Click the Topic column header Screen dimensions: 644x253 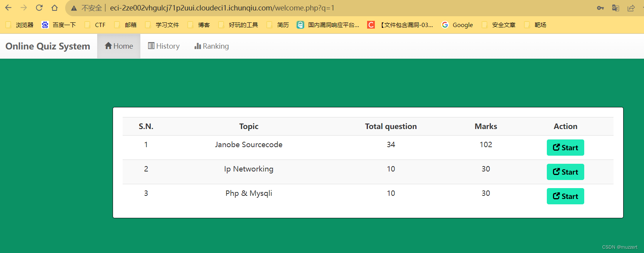point(249,126)
